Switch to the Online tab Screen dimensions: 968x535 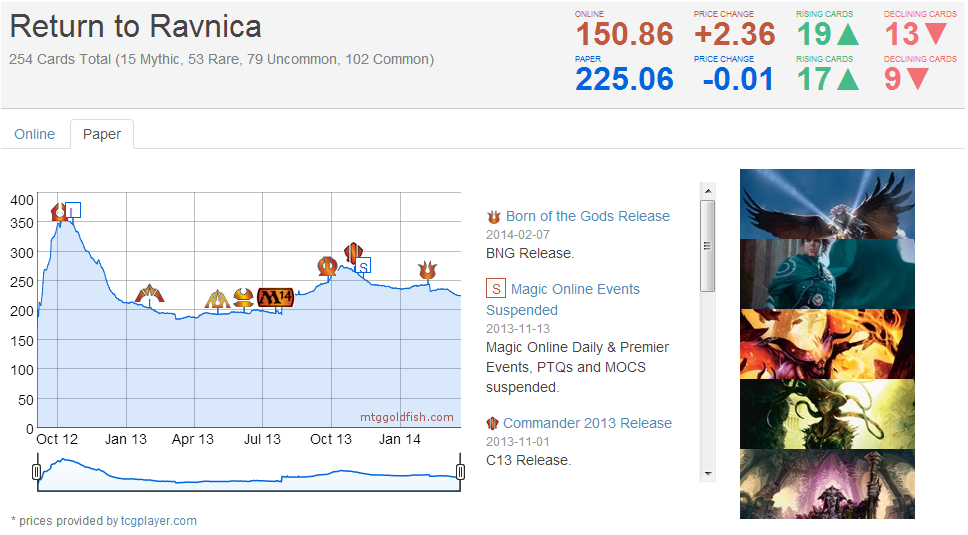35,134
